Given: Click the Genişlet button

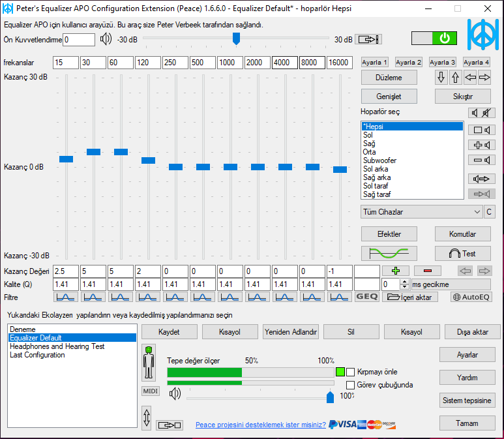Looking at the screenshot, I should point(389,96).
